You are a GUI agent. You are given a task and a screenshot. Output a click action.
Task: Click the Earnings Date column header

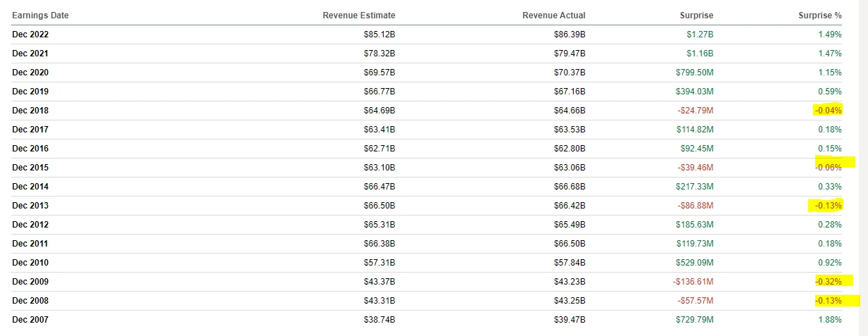click(x=40, y=15)
